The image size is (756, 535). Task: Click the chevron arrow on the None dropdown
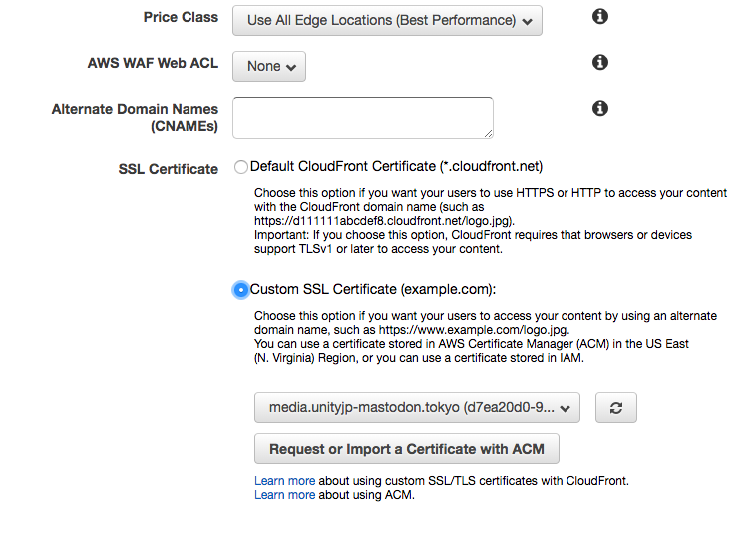pos(291,67)
